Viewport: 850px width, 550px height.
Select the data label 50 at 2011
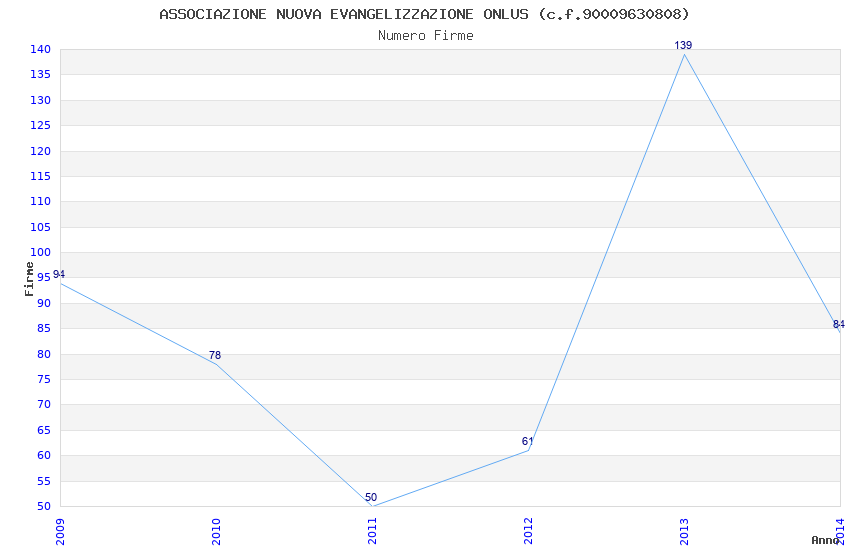[371, 497]
